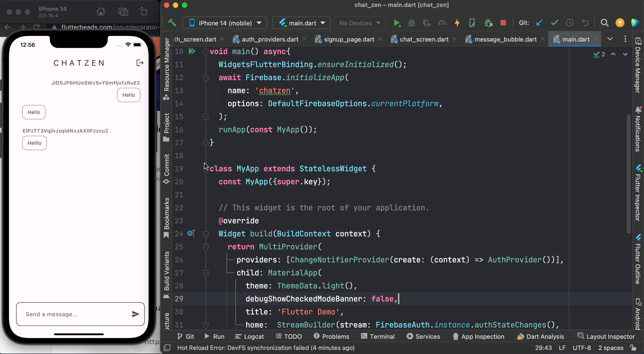Send message with the arrow icon
This screenshot has height=354, width=644.
[136, 314]
